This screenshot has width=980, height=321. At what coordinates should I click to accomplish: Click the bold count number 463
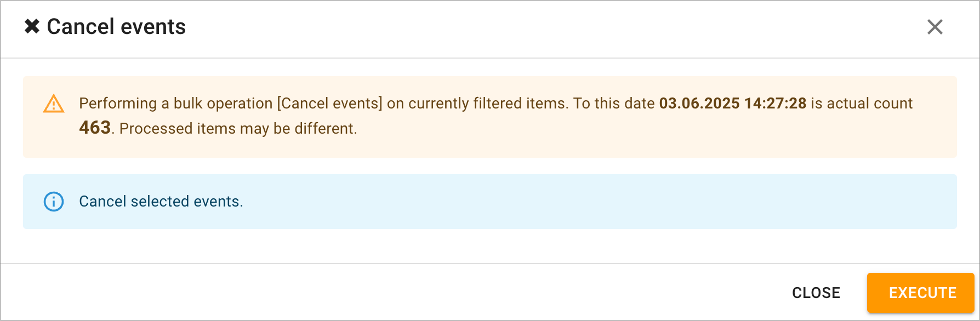pos(95,128)
